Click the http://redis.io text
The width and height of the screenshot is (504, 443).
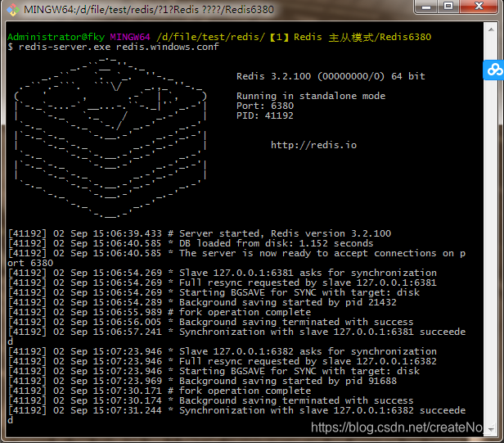(313, 145)
